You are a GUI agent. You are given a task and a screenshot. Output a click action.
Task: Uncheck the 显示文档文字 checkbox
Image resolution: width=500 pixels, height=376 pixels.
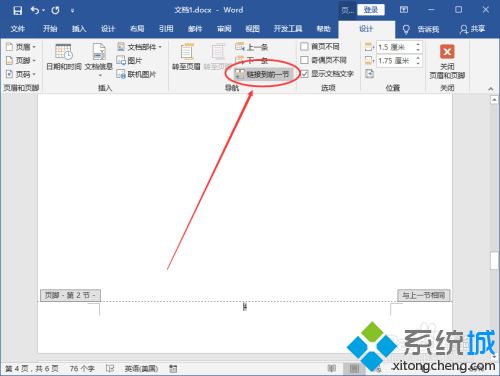(304, 74)
